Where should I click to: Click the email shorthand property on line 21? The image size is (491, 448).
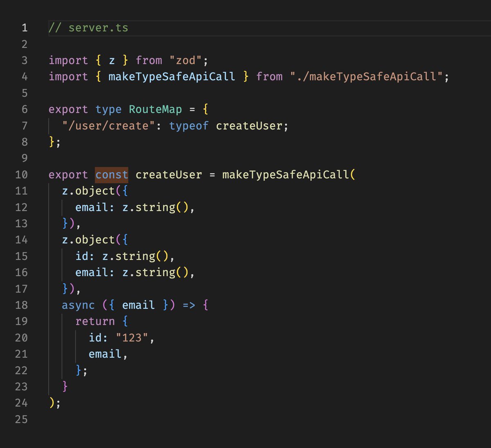105,354
